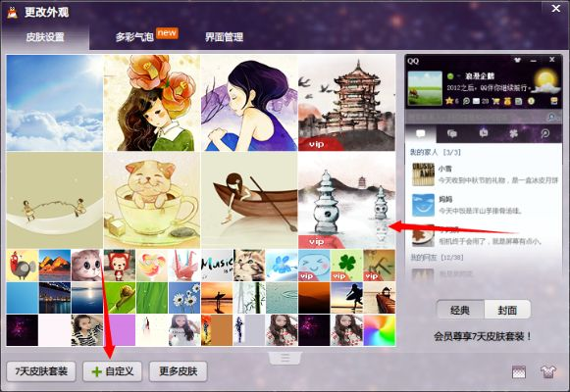Select the VIP pagoda tower skin
The image size is (570, 392).
[x=346, y=103]
